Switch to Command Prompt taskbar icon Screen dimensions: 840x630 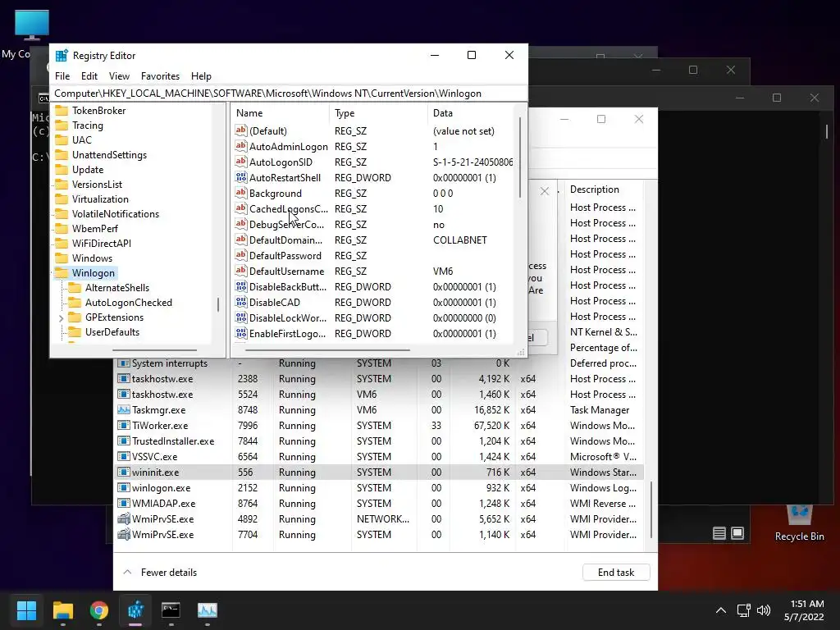point(171,610)
